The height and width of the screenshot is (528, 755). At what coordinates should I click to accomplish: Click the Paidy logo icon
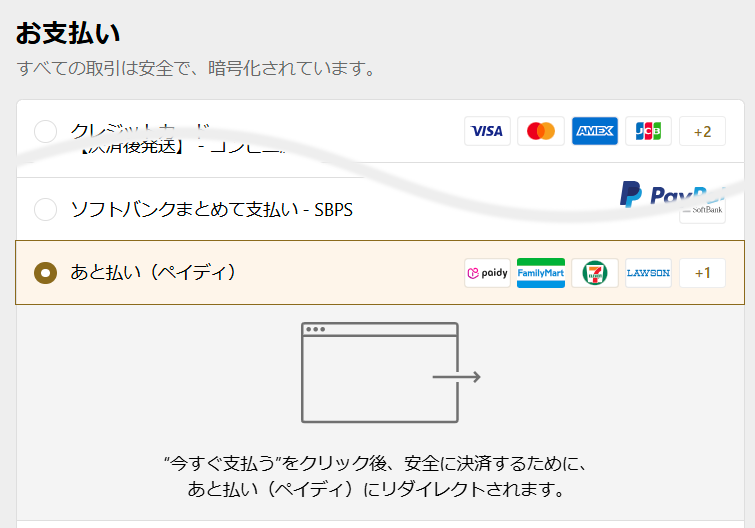(x=487, y=273)
